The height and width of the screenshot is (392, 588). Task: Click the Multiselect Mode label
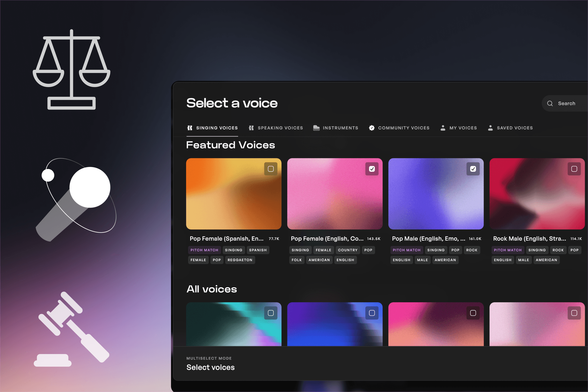209,358
